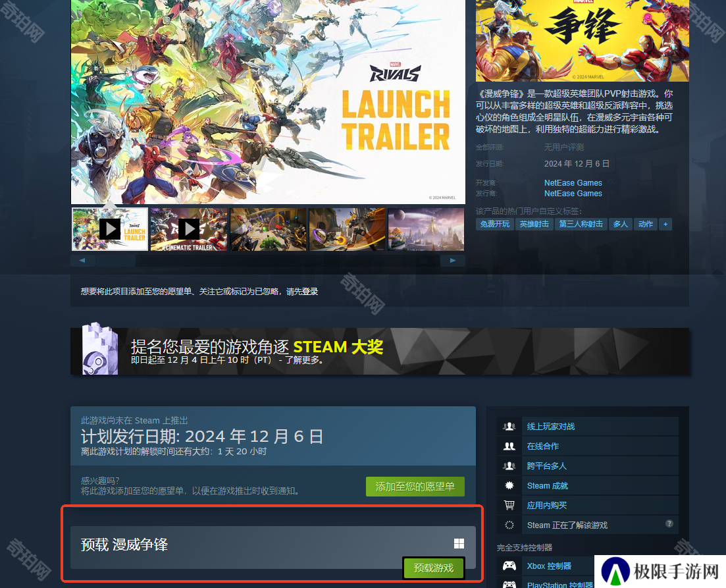Open the publisher NetEase Games link
The image size is (726, 588).
tap(573, 194)
